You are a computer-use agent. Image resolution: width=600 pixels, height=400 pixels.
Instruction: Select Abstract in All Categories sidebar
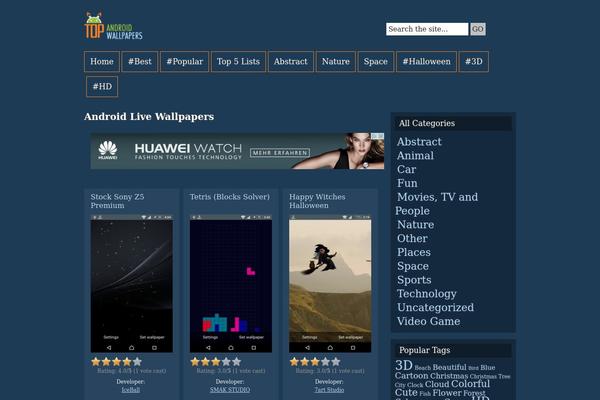pyautogui.click(x=419, y=142)
